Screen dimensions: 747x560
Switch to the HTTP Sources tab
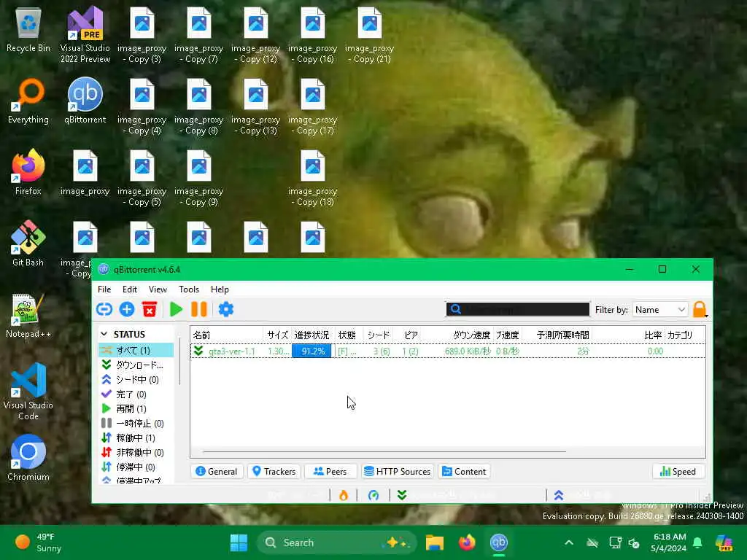pyautogui.click(x=398, y=472)
